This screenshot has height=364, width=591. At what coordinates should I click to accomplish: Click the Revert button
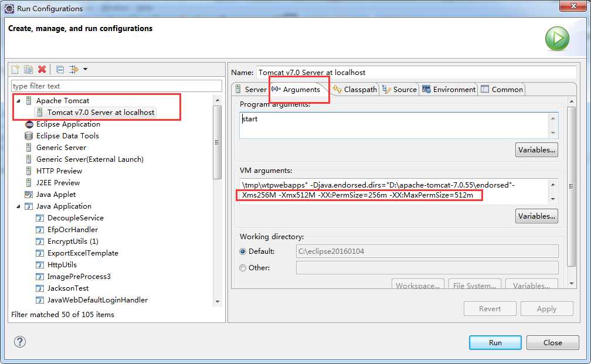[490, 308]
